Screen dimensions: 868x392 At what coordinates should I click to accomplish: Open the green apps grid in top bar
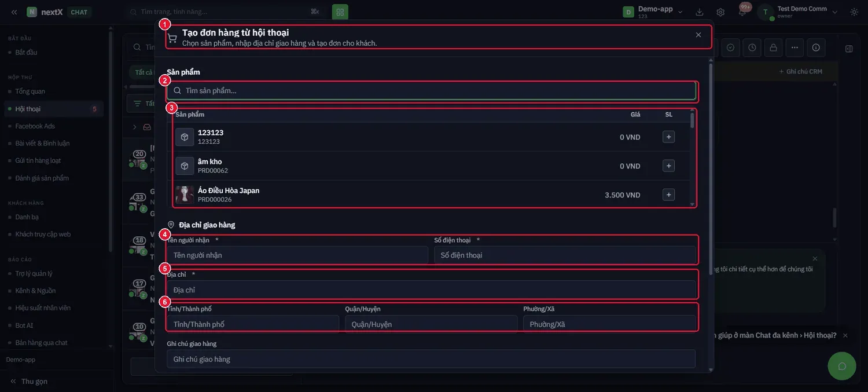(x=340, y=12)
